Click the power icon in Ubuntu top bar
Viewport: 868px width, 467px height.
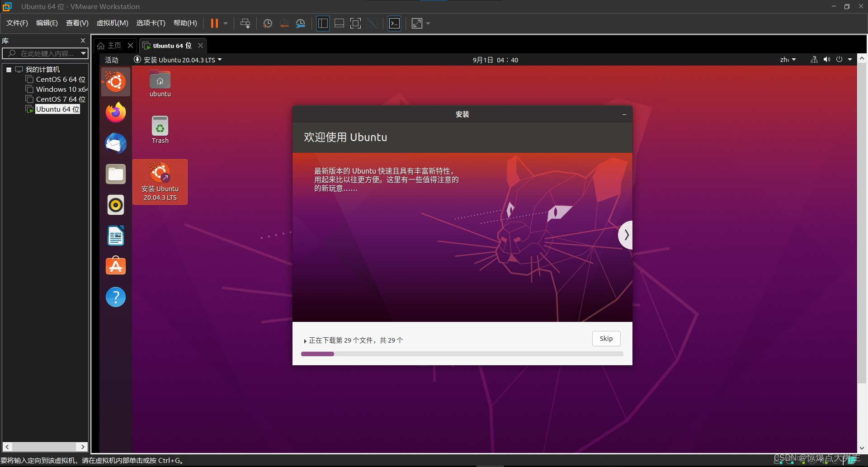click(x=839, y=60)
